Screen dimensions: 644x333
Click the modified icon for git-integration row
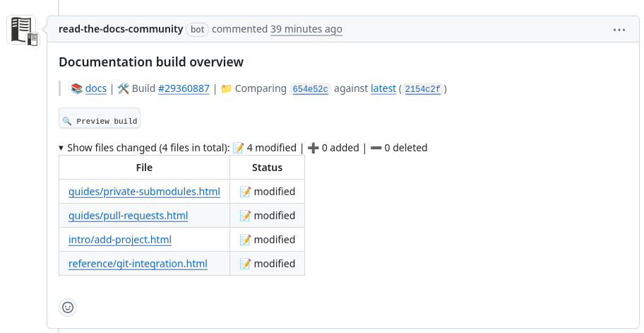tap(245, 264)
